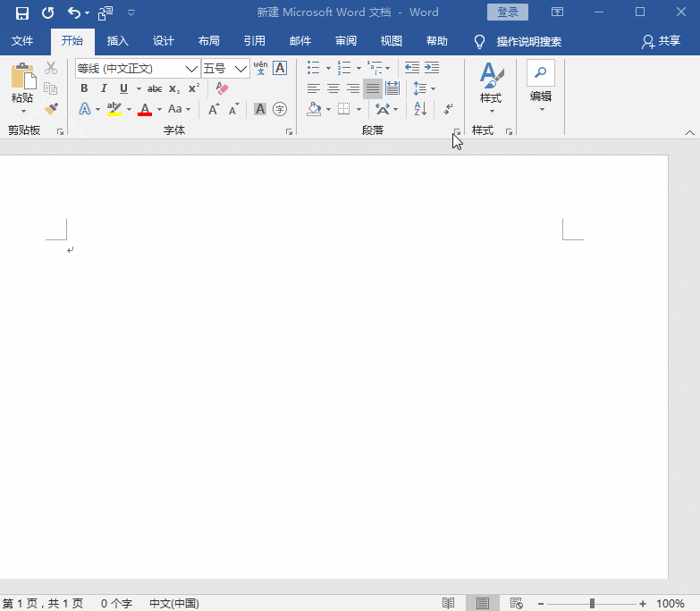This screenshot has width=700, height=611.
Task: Click the Format Painter brush icon
Action: [x=51, y=109]
